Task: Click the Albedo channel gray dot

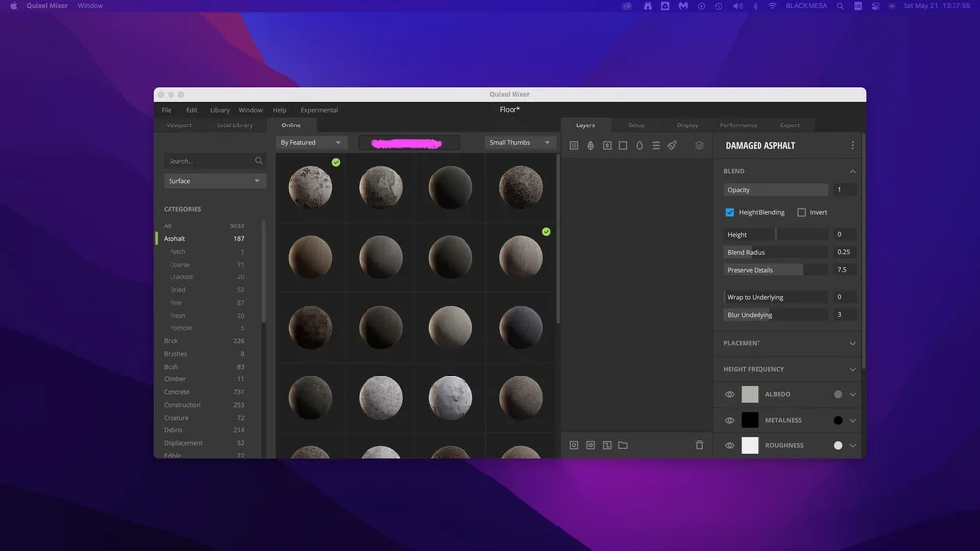Action: point(838,395)
